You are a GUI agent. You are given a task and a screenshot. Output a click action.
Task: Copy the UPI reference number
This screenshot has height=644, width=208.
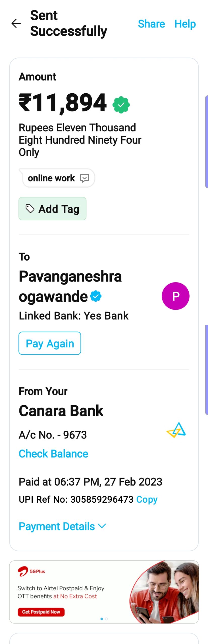pos(147,499)
